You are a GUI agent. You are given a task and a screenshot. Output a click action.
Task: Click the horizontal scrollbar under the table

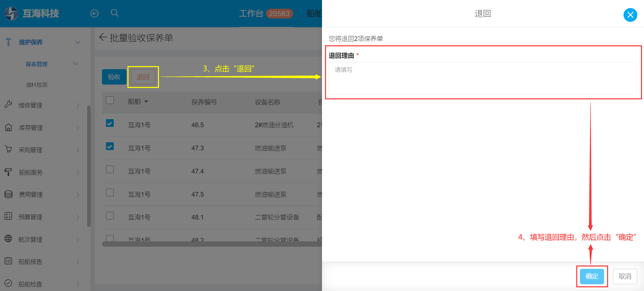tap(212, 244)
